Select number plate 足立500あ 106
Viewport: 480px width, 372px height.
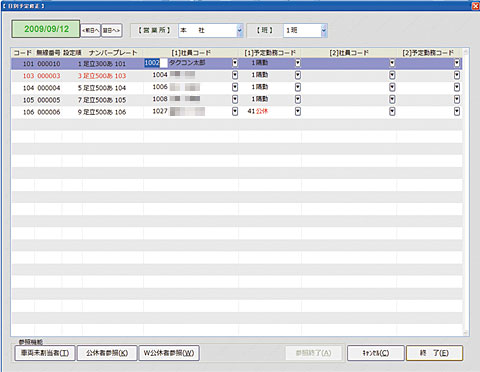(104, 112)
